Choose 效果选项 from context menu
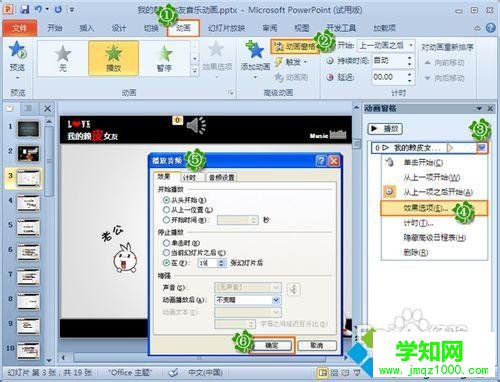 (x=434, y=208)
